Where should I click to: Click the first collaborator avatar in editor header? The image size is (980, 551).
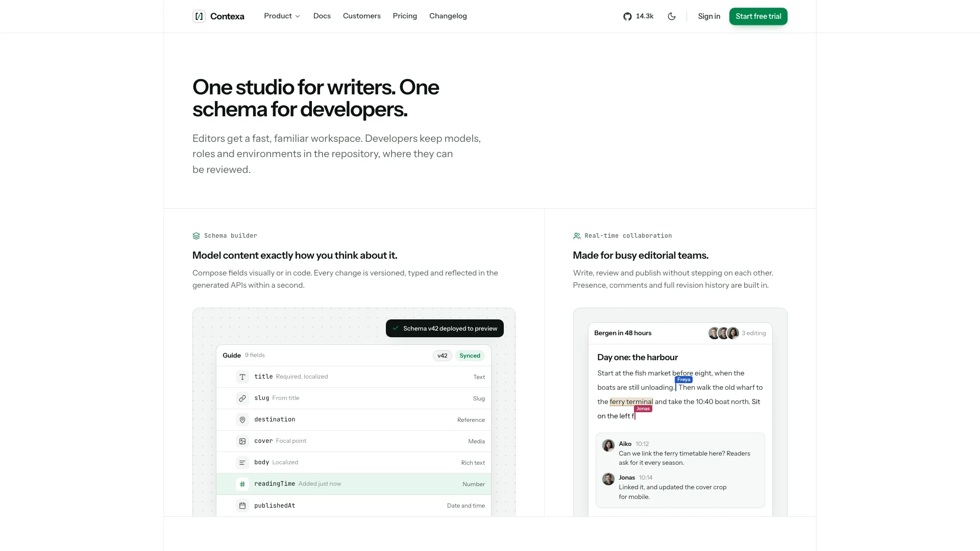714,333
